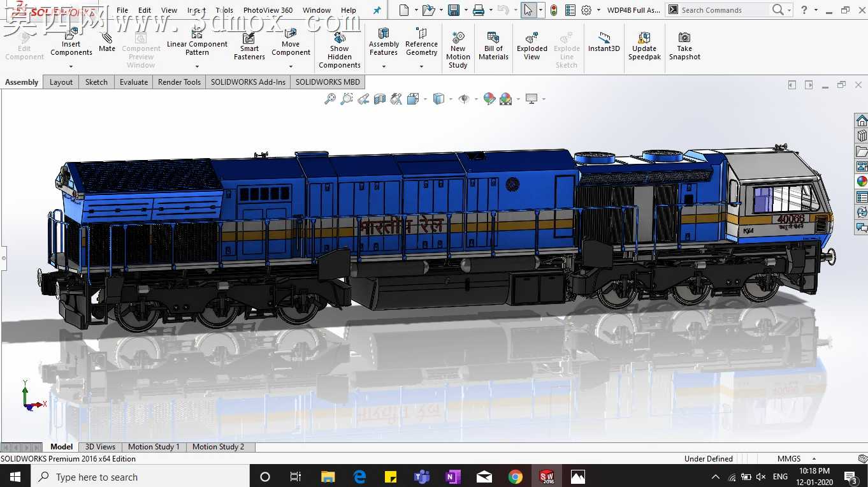Expand Assembly Features dropdown arrow
868x487 pixels.
384,66
